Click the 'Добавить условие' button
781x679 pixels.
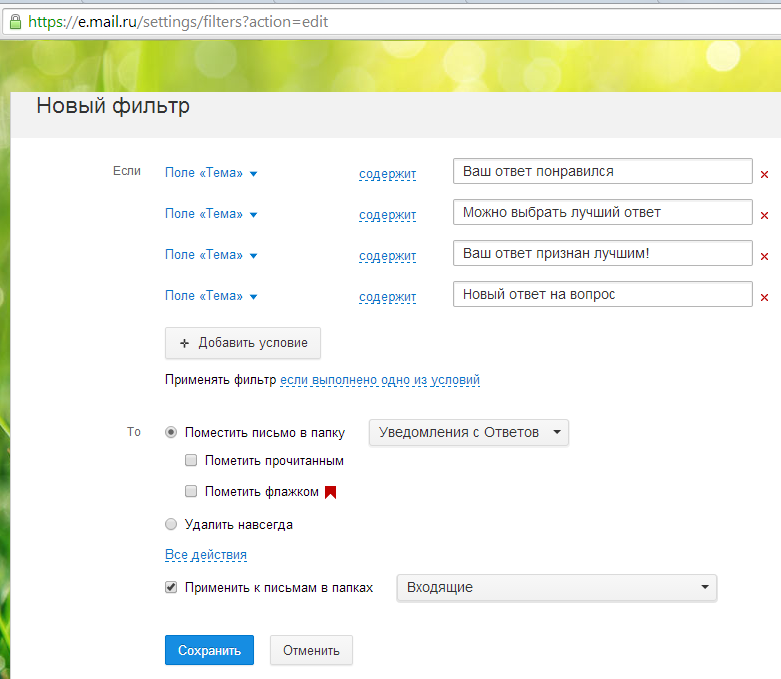coord(243,343)
